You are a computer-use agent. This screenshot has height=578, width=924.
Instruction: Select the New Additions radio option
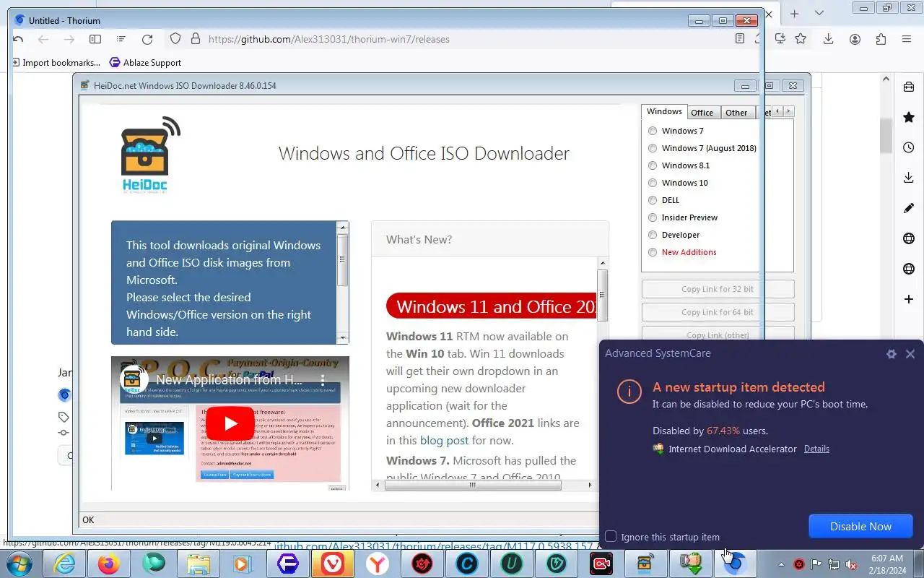point(653,252)
